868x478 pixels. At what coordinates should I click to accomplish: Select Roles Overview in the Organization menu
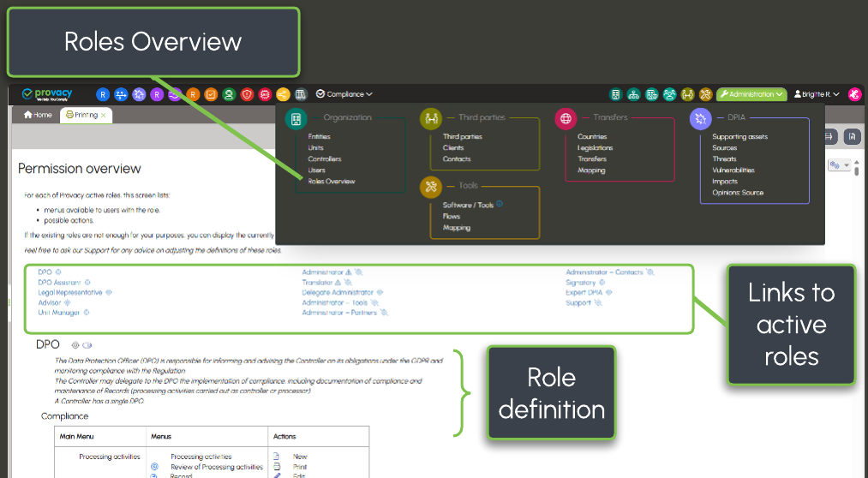(332, 182)
